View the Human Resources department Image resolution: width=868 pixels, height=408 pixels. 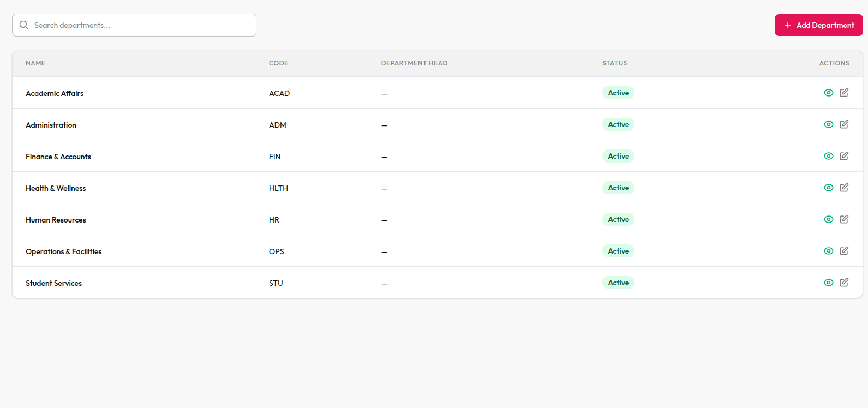click(828, 219)
